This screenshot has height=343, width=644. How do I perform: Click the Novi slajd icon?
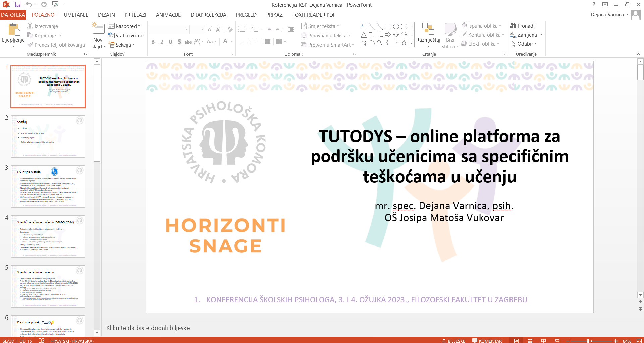98,28
